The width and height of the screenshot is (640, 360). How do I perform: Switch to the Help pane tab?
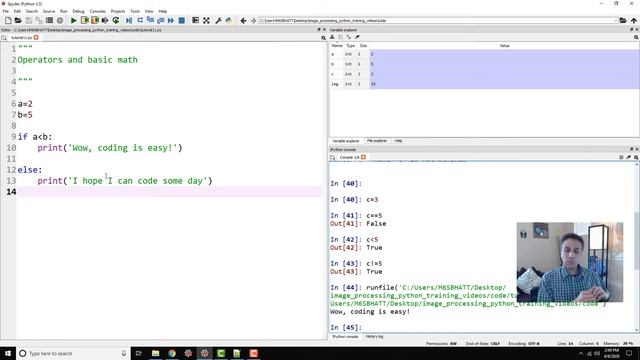coord(398,141)
